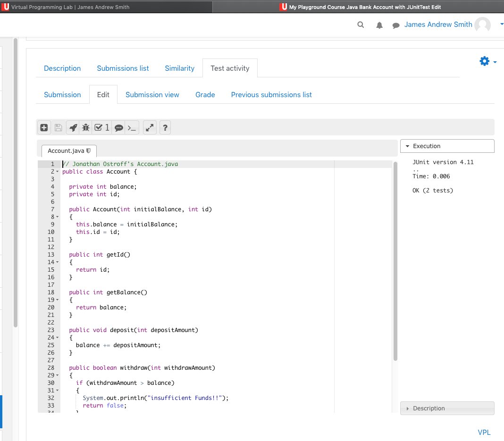This screenshot has width=504, height=441.
Task: Evaluate submission with checkmark icon
Action: point(102,127)
